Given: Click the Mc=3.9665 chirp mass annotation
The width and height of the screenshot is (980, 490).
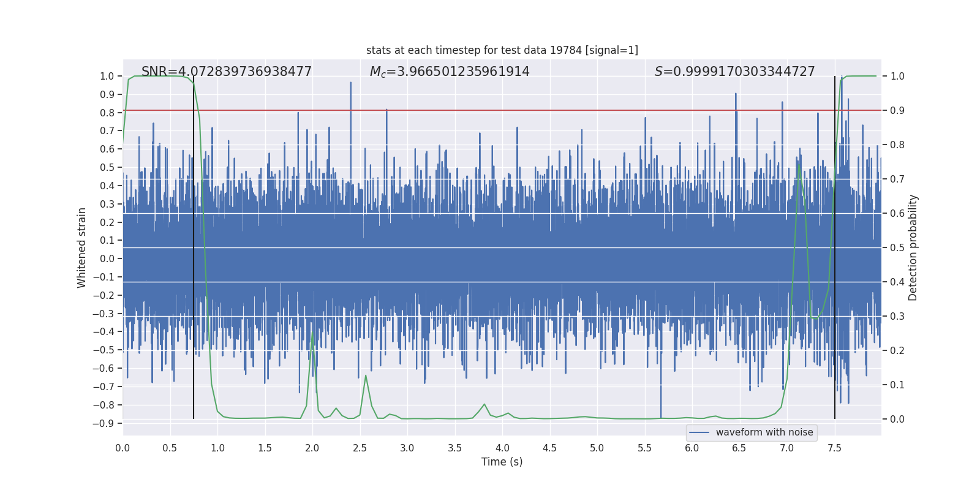Looking at the screenshot, I should pyautogui.click(x=449, y=72).
